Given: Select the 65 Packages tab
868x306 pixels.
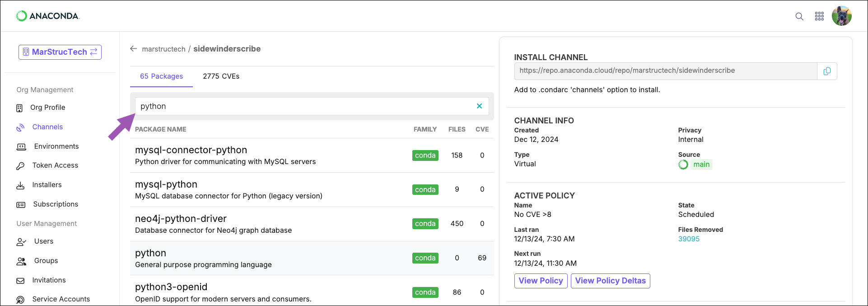Looking at the screenshot, I should coord(161,76).
